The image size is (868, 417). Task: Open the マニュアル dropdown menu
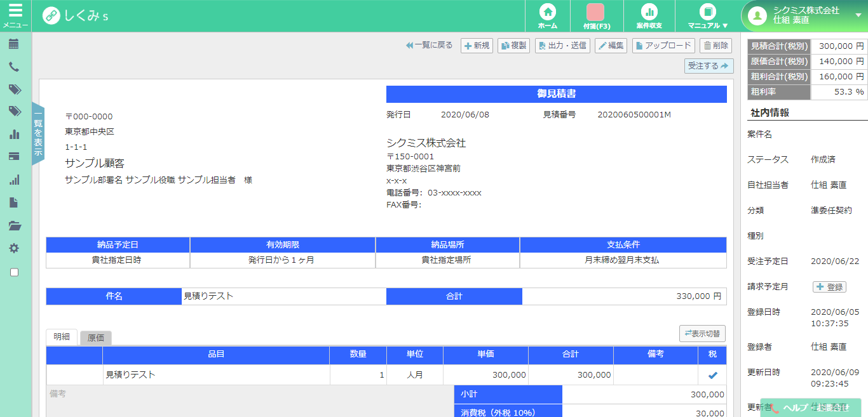pyautogui.click(x=707, y=17)
